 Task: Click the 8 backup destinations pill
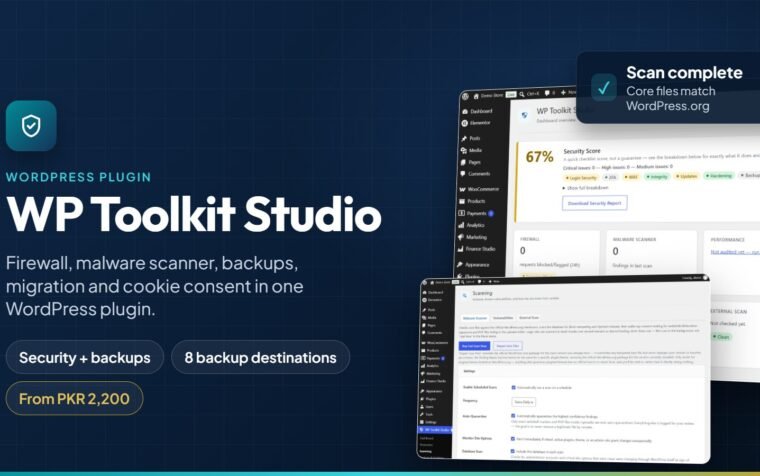[x=260, y=357]
